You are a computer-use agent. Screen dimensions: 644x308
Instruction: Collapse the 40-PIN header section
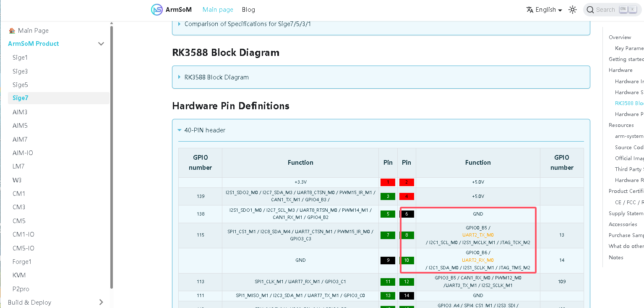tap(205, 130)
